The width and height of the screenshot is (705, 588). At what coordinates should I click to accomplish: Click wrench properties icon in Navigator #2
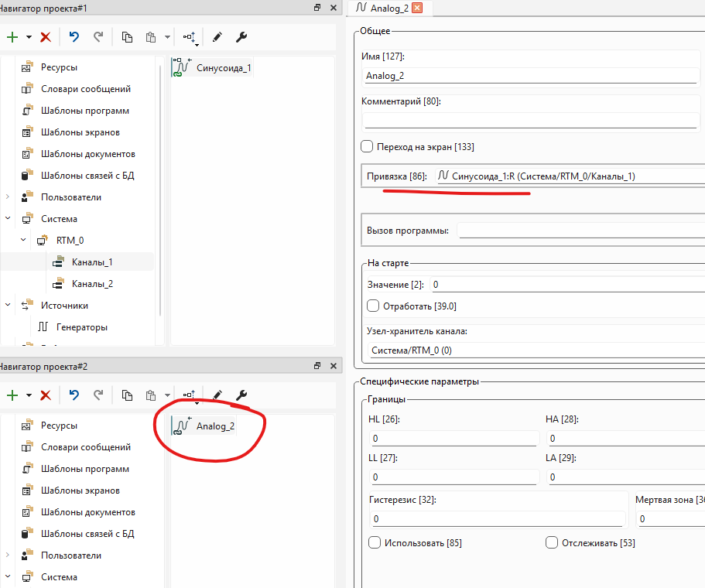point(241,395)
